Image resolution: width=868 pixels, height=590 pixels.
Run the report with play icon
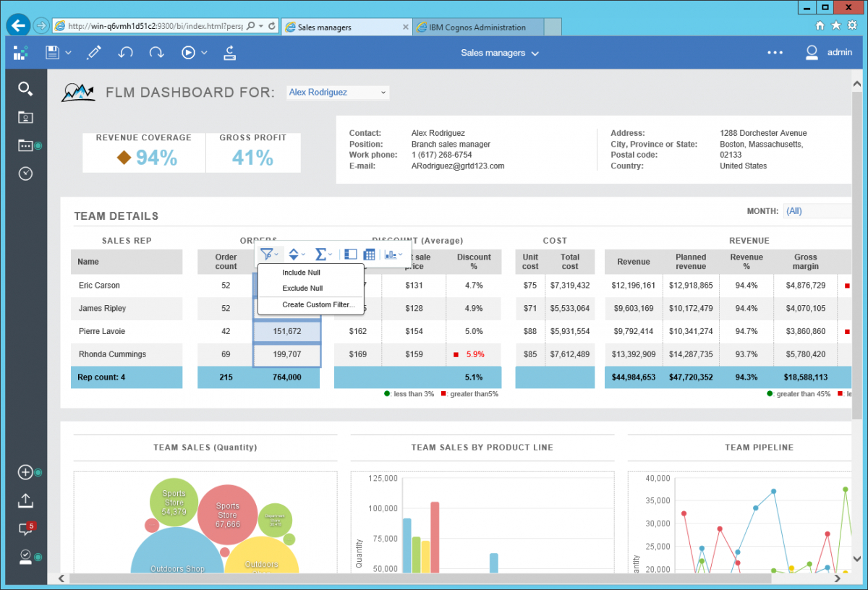(x=188, y=52)
